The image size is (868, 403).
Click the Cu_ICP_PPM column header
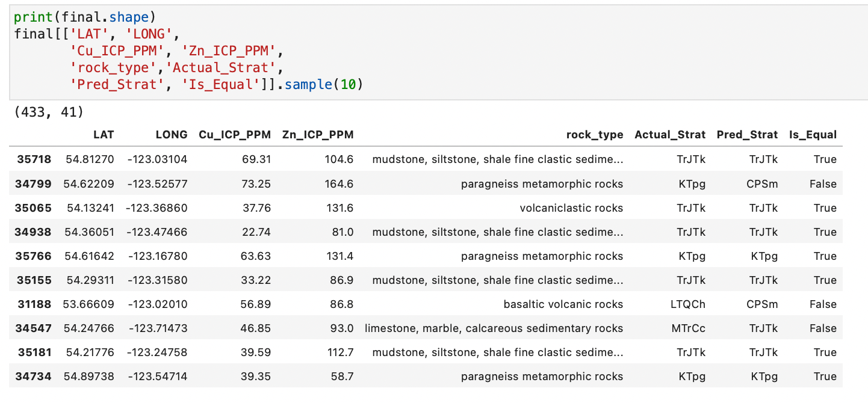click(234, 135)
